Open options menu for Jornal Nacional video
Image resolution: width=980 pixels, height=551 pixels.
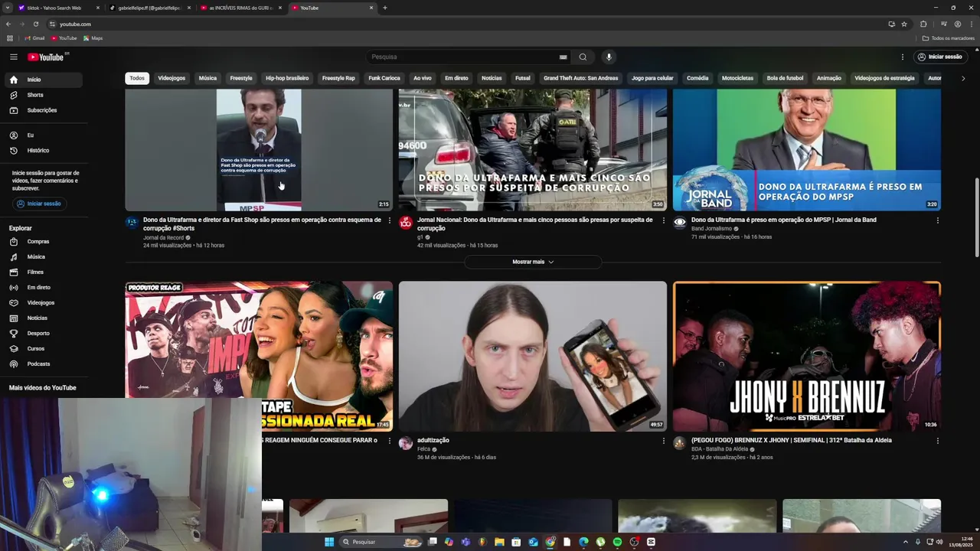pos(663,220)
